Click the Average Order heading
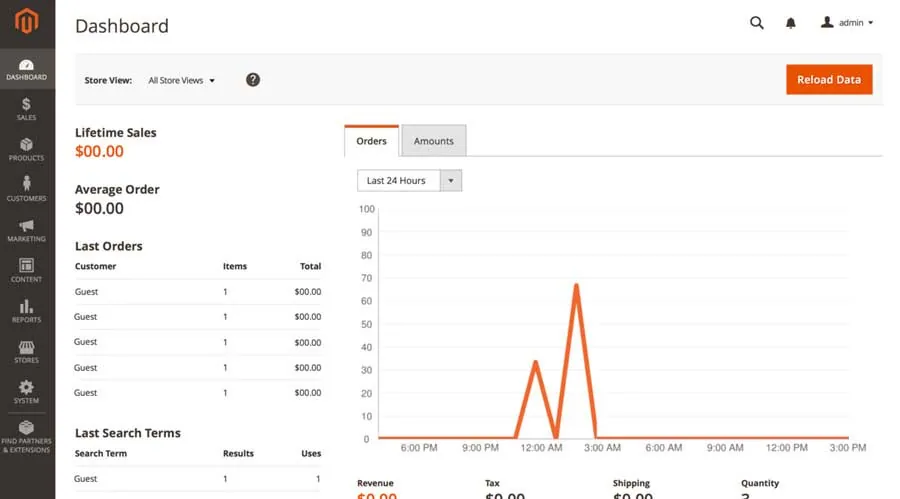Screen dimensions: 900x499 [117, 189]
